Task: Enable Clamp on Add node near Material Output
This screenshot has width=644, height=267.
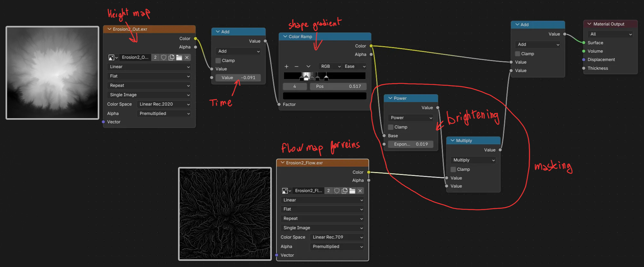Action: [x=517, y=54]
